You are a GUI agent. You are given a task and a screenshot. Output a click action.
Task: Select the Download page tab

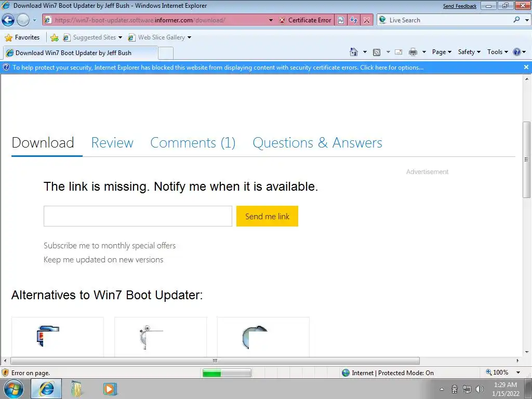(x=43, y=142)
